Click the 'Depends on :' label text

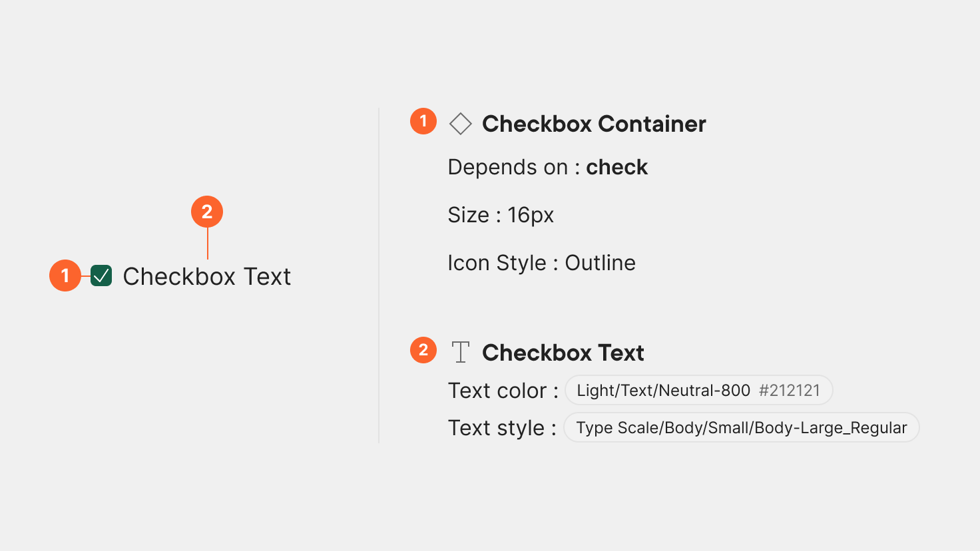(513, 167)
